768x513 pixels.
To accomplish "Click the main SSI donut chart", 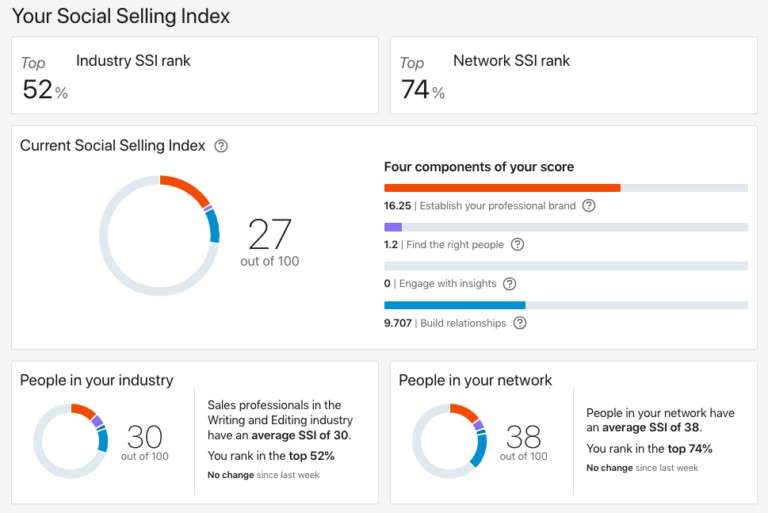I will [x=159, y=235].
